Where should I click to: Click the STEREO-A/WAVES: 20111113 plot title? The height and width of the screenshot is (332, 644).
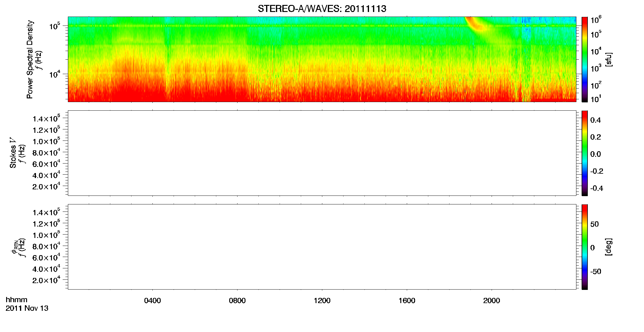click(x=322, y=9)
